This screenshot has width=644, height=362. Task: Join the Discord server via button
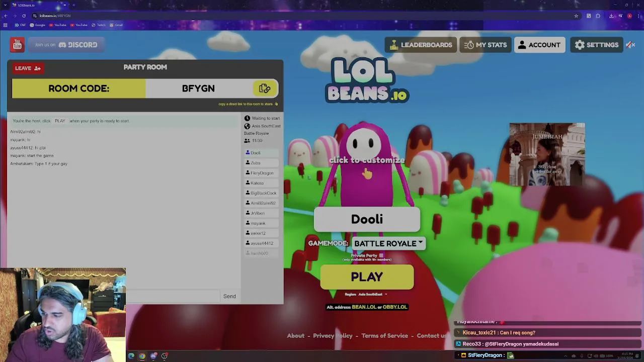66,45
